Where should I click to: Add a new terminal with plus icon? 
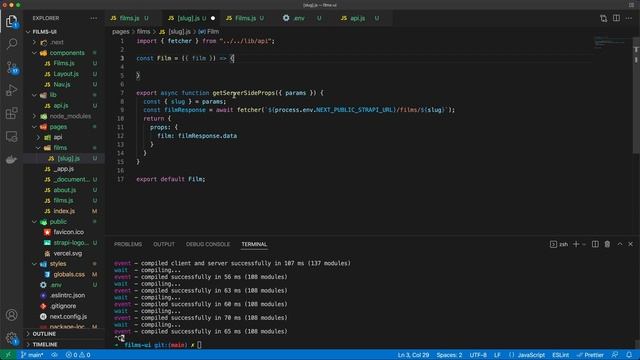576,244
